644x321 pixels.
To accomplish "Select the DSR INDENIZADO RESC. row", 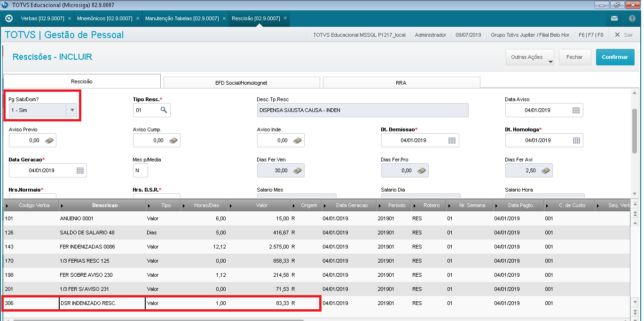I will point(317,303).
